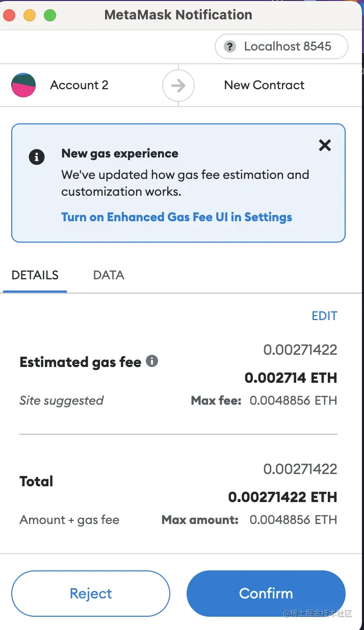Screen dimensions: 364x630
Task: Open the Localhost 8545 network label
Action: pos(288,47)
